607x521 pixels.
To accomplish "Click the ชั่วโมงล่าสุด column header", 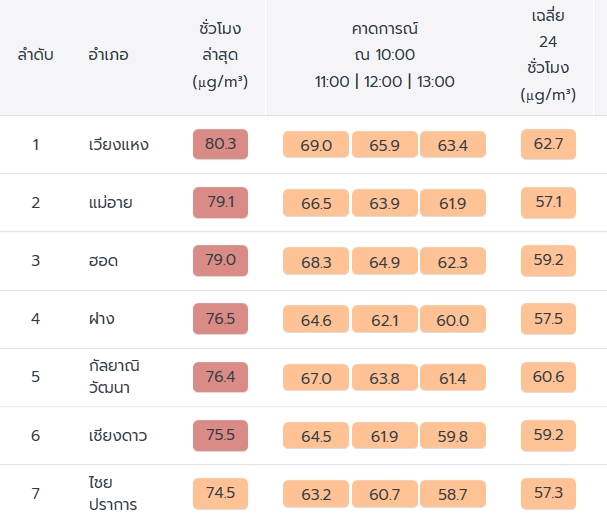I will (220, 54).
